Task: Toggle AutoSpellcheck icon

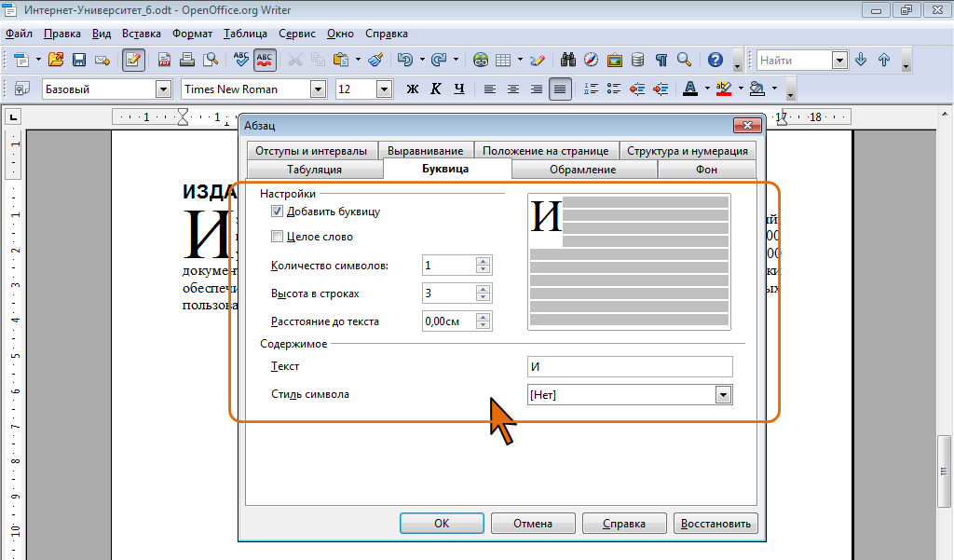Action: click(x=265, y=60)
